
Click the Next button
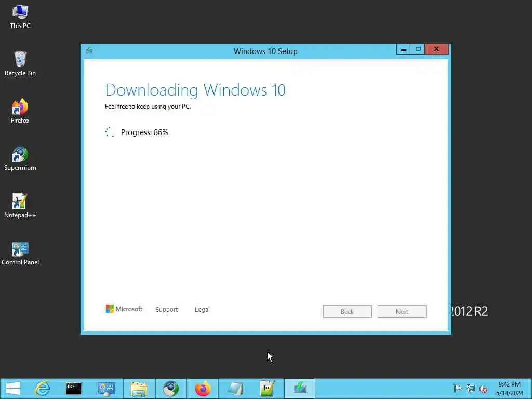tap(402, 312)
